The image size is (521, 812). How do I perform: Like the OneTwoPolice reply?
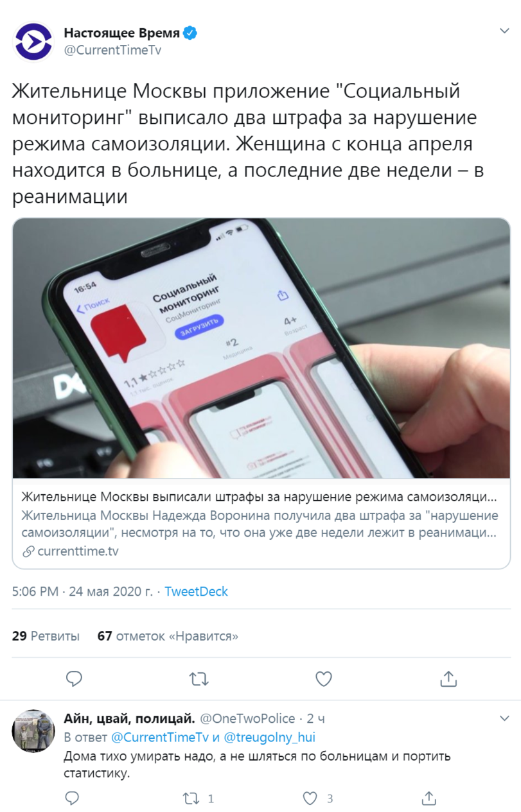[310, 799]
